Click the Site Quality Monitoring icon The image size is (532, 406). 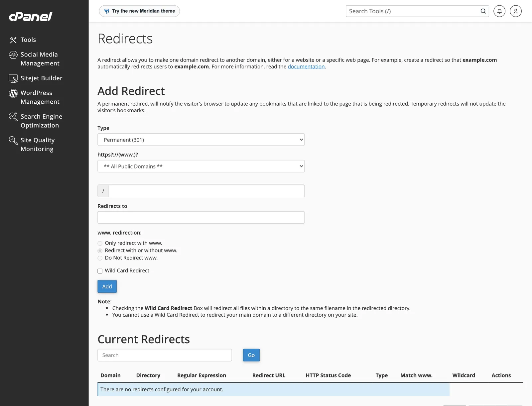(x=13, y=140)
